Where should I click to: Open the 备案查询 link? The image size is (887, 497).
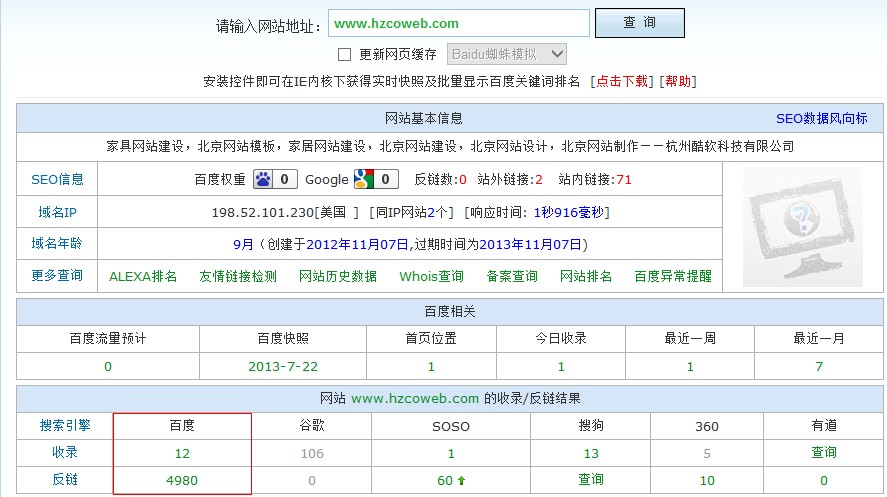tap(512, 276)
